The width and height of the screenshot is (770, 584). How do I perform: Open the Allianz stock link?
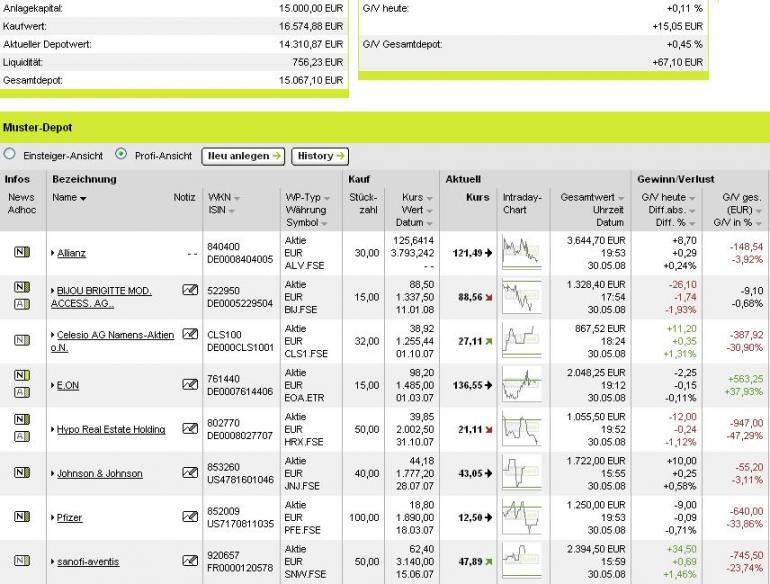pos(71,253)
